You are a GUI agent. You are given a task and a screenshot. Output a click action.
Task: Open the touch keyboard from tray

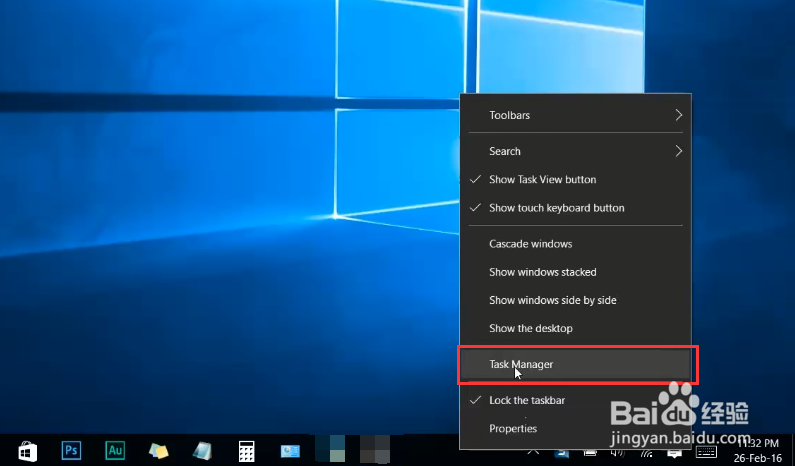click(x=706, y=452)
